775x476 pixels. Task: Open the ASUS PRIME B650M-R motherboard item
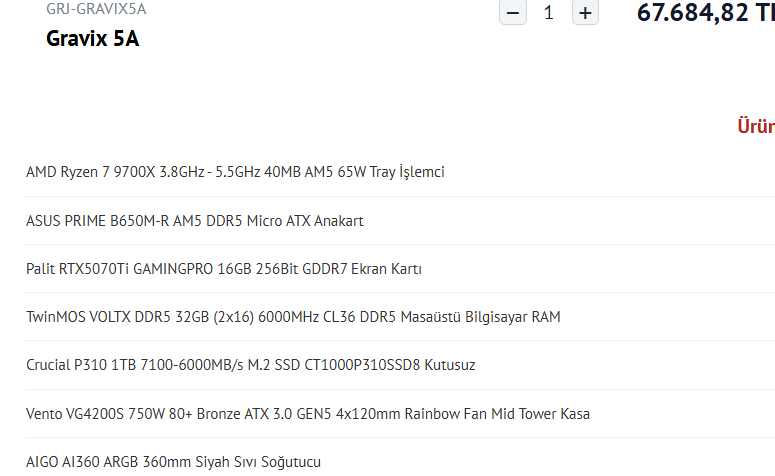[x=195, y=220]
